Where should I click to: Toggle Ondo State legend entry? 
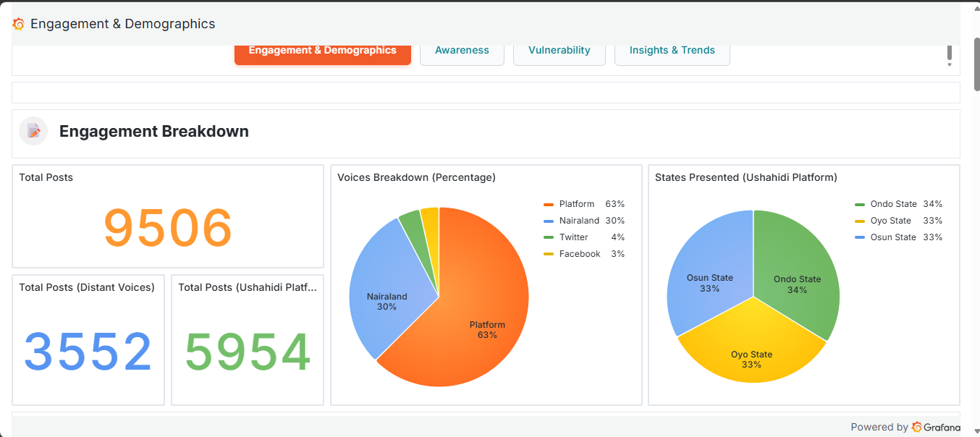[x=893, y=204]
